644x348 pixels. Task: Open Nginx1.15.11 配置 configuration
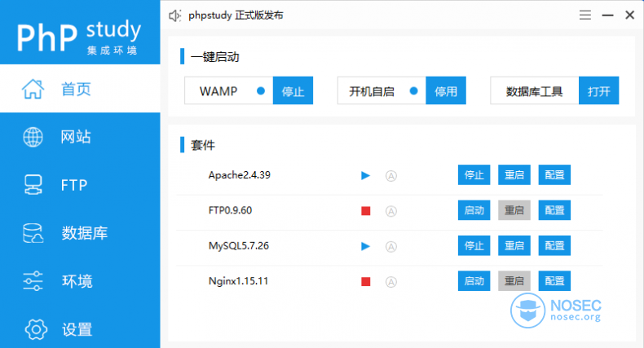554,280
